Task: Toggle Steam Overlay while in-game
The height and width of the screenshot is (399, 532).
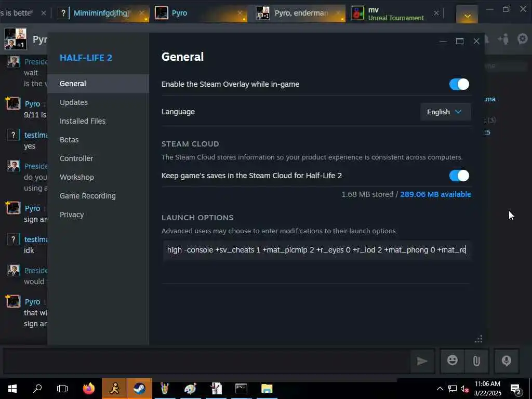Action: pos(459,84)
